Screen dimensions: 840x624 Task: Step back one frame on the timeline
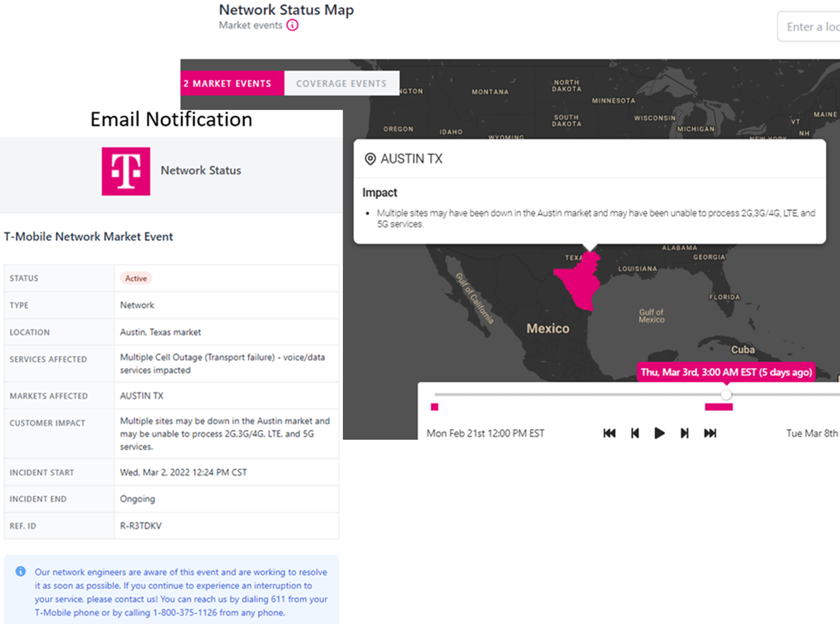tap(635, 433)
